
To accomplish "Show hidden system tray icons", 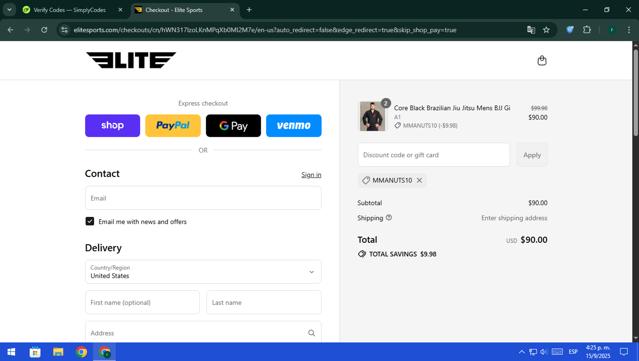I will (x=522, y=352).
